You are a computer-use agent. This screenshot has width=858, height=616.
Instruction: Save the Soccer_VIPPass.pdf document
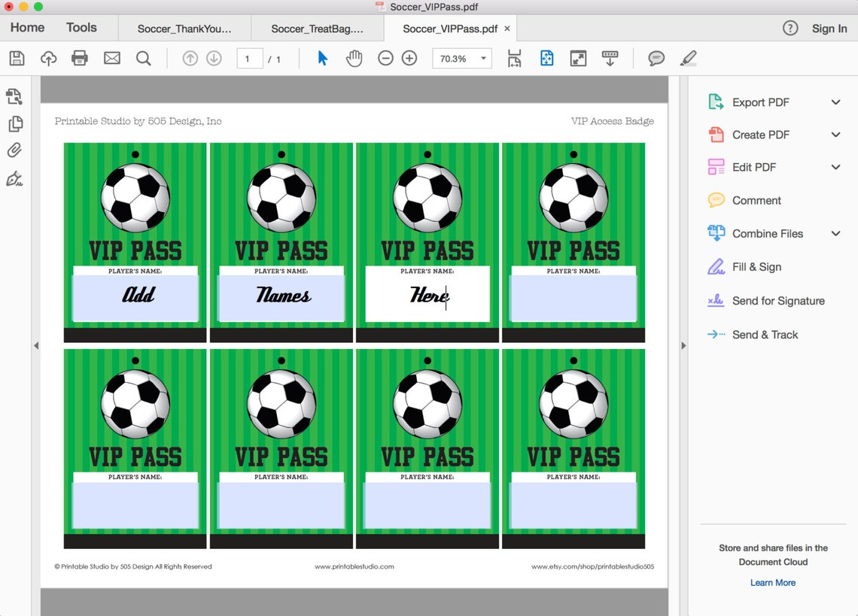coord(17,58)
